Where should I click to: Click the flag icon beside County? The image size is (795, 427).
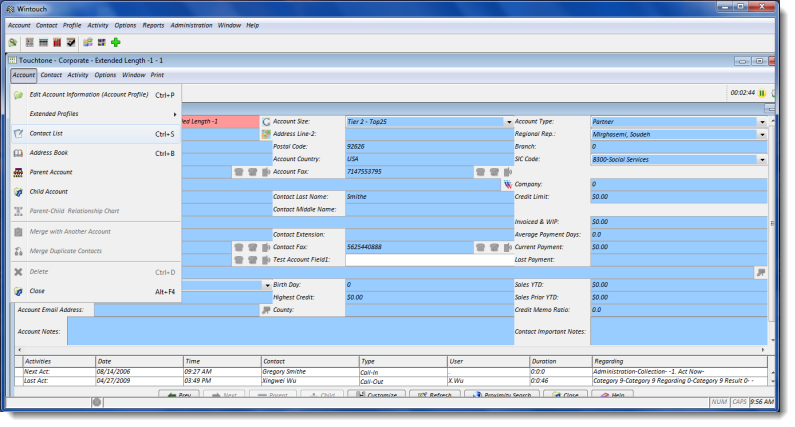click(266, 310)
